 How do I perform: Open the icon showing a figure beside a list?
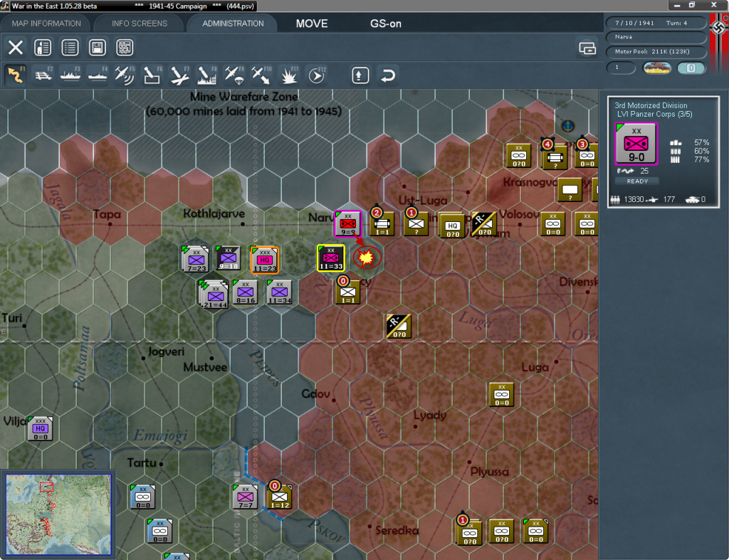coord(43,48)
